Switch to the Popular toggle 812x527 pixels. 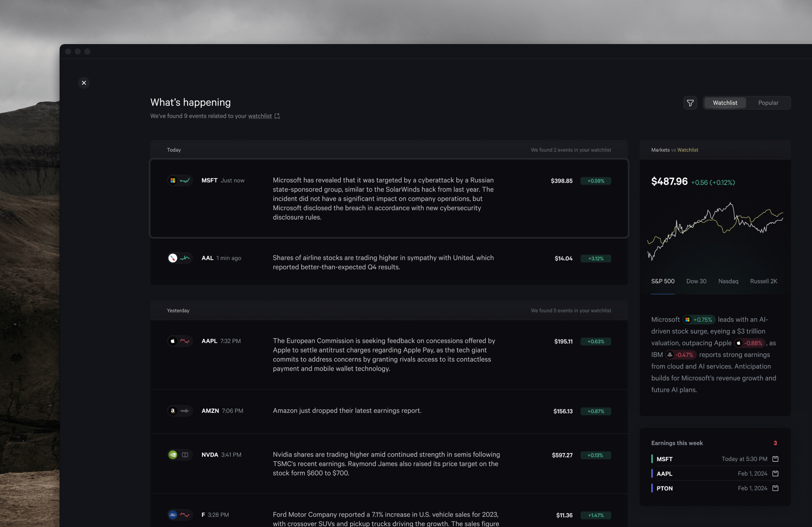pos(768,103)
